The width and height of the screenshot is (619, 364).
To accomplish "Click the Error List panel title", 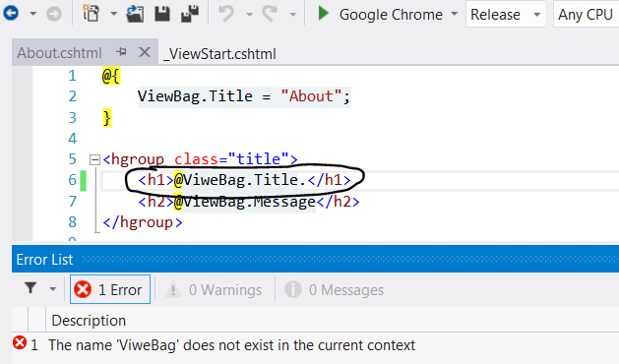I will click(44, 260).
